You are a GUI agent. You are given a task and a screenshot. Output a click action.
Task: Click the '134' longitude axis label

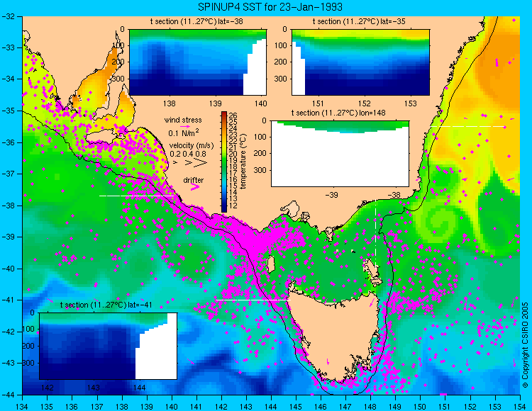click(22, 407)
